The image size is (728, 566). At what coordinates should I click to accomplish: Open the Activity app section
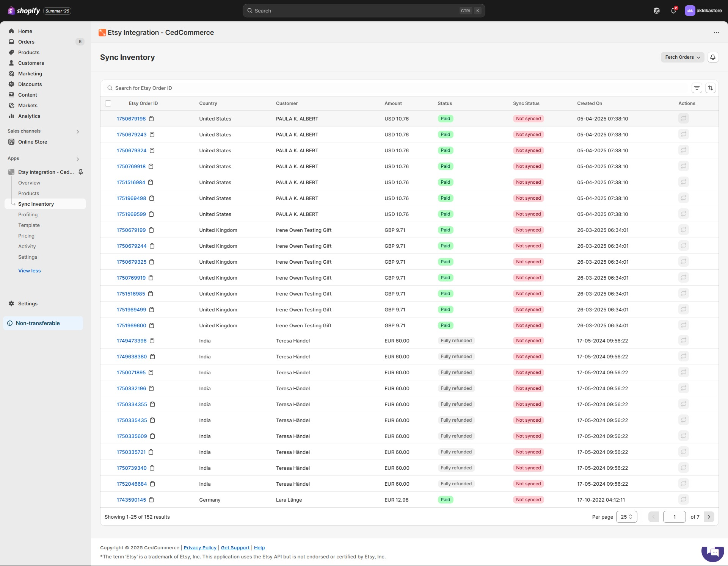coord(27,246)
